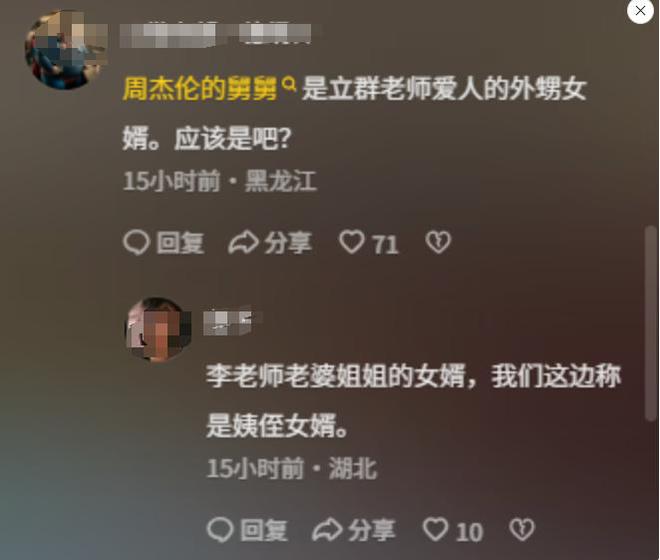
Task: Click the vertical scrollbar thumb on right edge
Action: coord(651,323)
